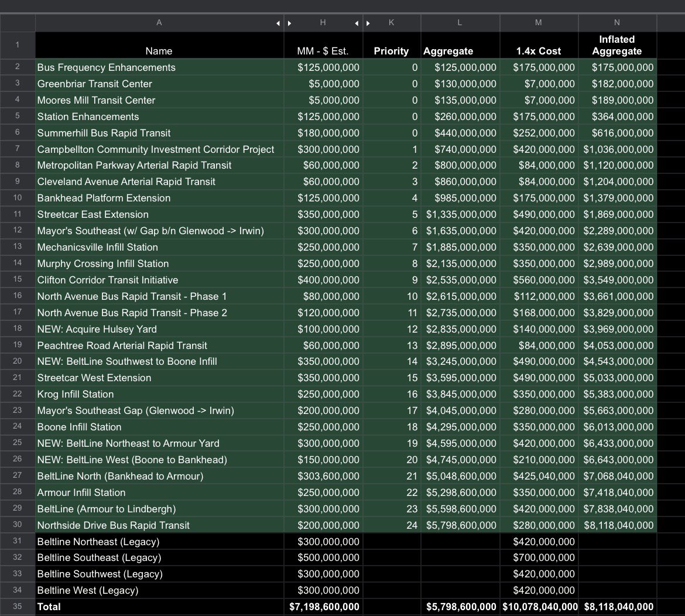The width and height of the screenshot is (685, 616).
Task: Select the $10,078,040,000 total 1.4x cost cell
Action: pyautogui.click(x=539, y=607)
